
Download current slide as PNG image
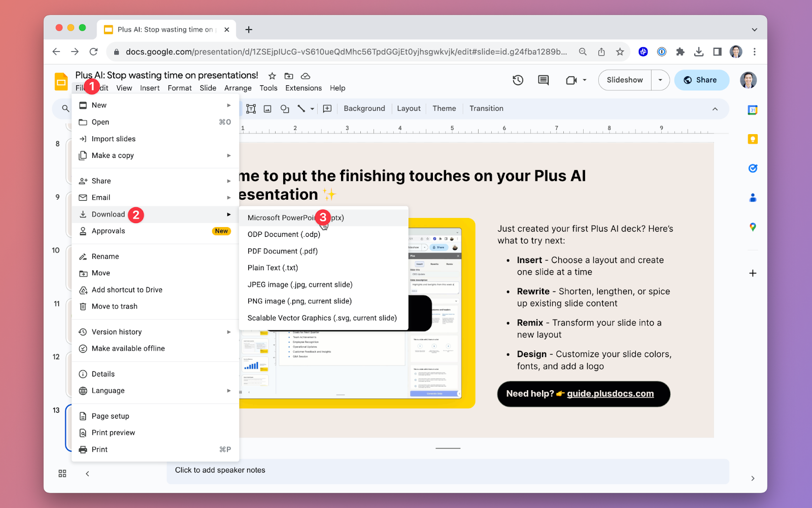point(324,301)
